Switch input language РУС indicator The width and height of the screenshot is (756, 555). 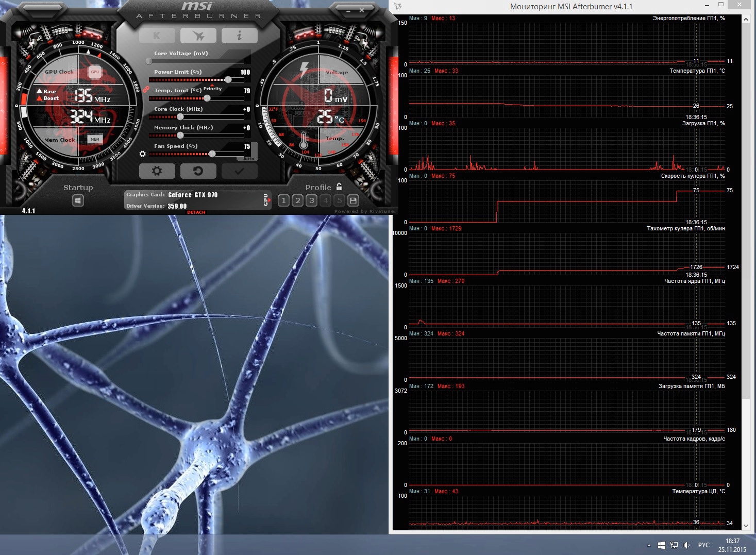703,545
